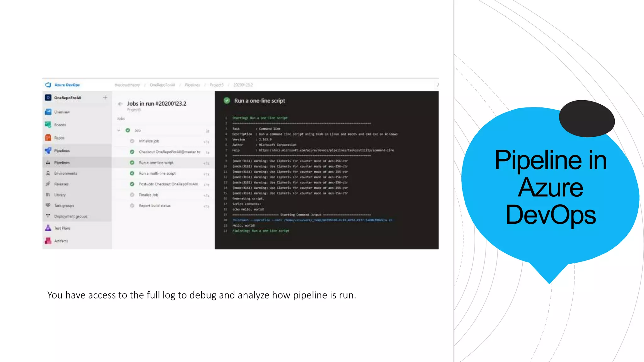
Task: Click green check beside Run a multi-line script
Action: tap(132, 173)
